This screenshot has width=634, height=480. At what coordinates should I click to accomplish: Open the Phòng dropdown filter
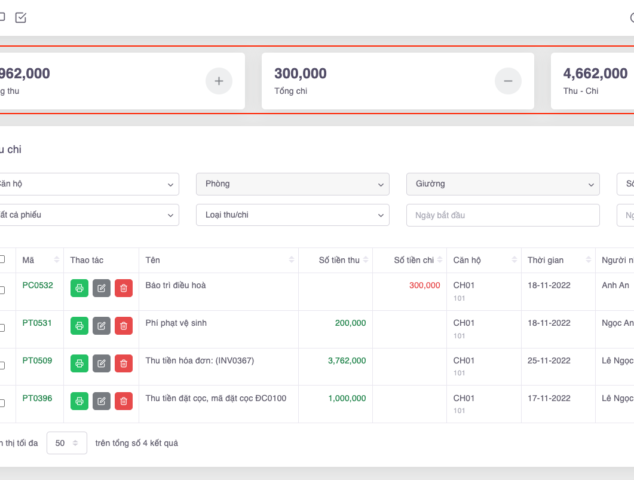click(x=292, y=184)
